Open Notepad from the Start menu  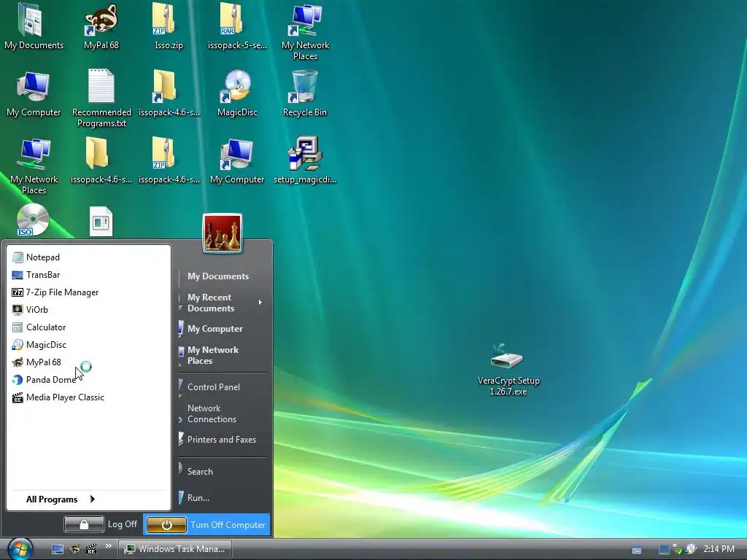88,257
